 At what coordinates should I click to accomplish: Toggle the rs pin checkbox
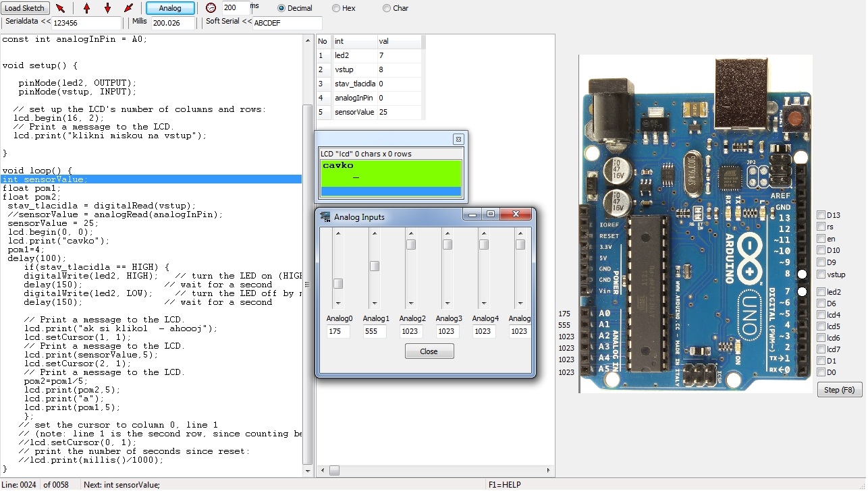[x=821, y=227]
